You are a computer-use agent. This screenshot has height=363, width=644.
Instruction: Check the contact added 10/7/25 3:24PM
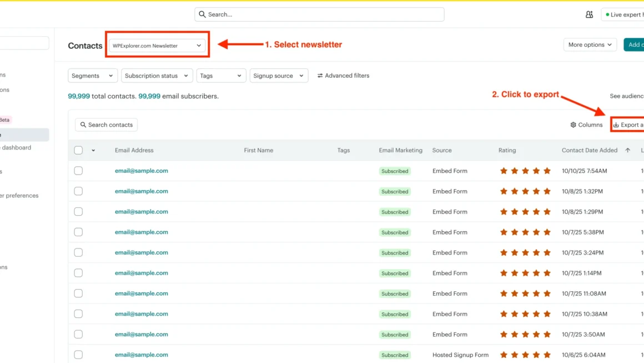(78, 252)
